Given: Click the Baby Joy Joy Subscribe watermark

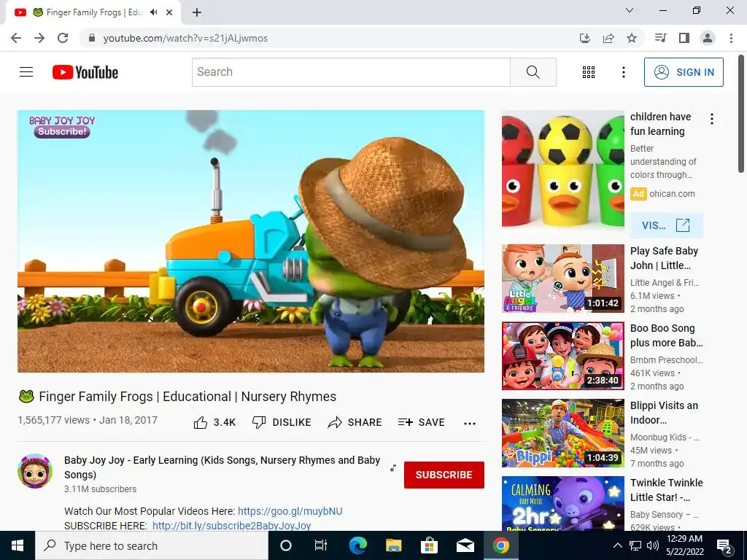Looking at the screenshot, I should coord(62,127).
